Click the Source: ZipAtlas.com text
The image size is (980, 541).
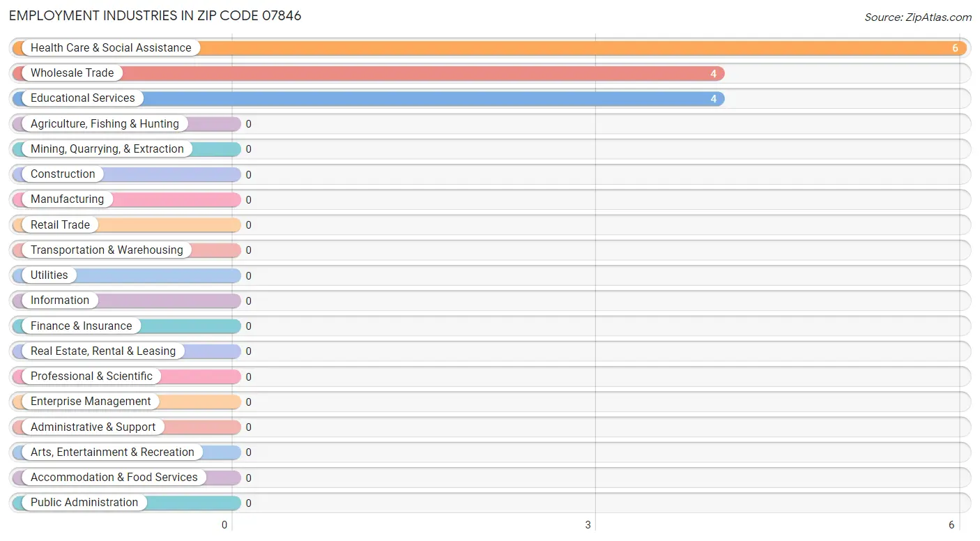pyautogui.click(x=918, y=17)
